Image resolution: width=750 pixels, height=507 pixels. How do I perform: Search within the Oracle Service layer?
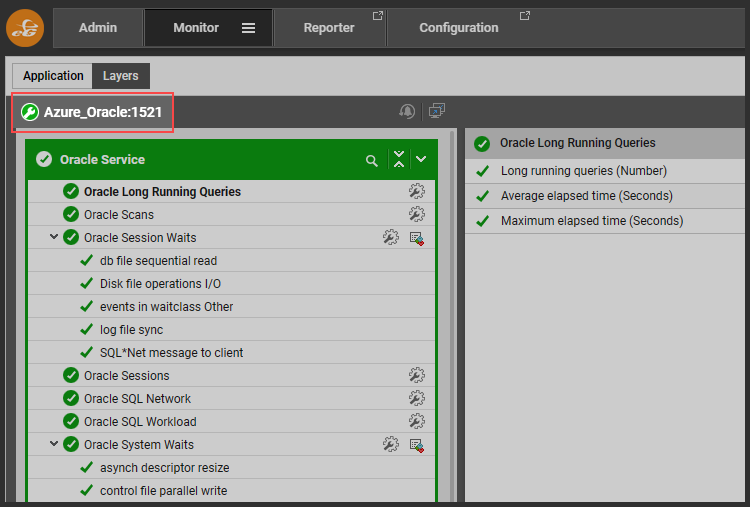pos(372,160)
